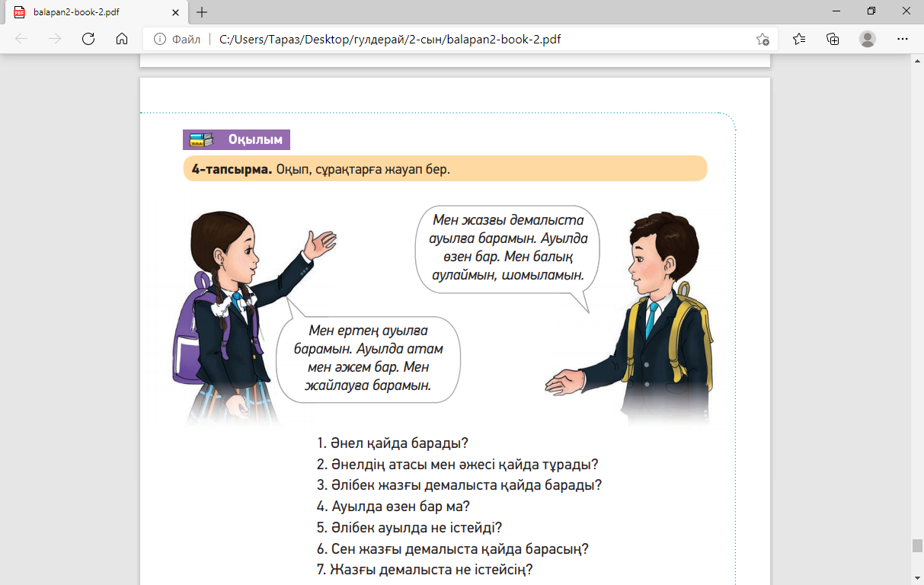The image size is (924, 585).
Task: Select the balapan2-book-2.pdf tab
Action: 98,12
